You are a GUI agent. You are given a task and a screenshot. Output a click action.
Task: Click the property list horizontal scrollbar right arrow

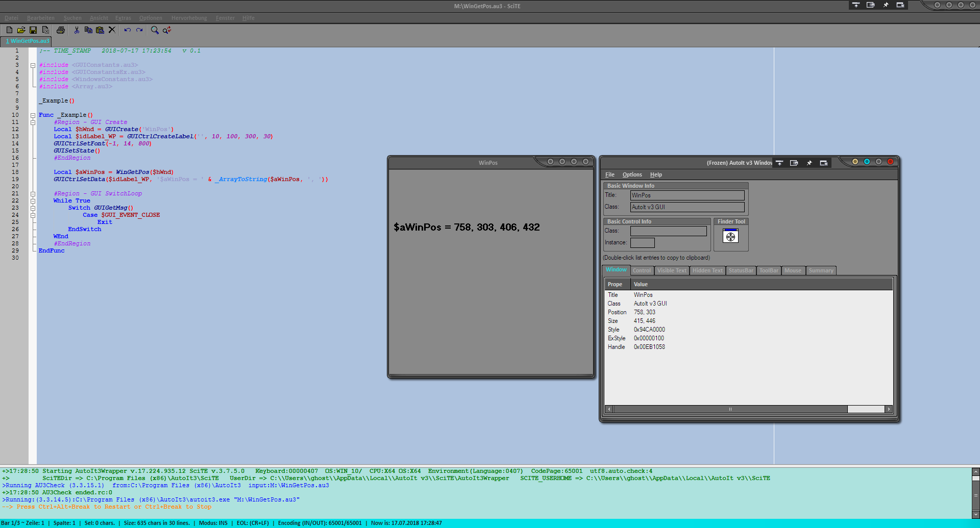click(x=889, y=409)
